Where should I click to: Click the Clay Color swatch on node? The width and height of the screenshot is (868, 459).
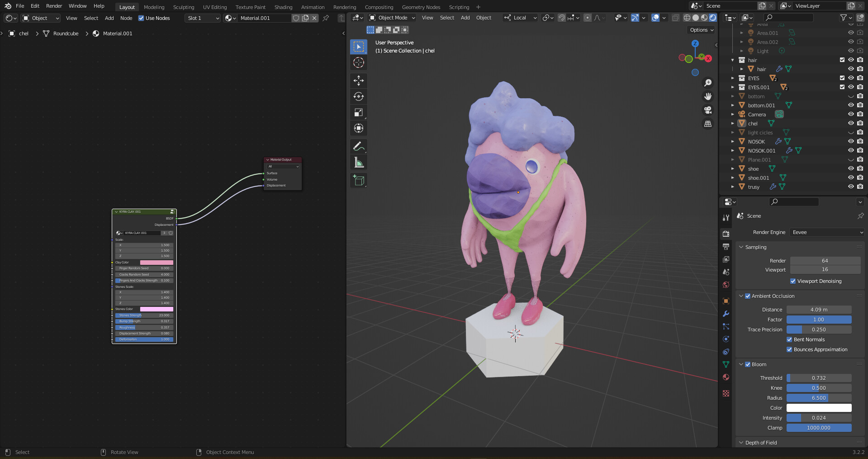(x=157, y=263)
